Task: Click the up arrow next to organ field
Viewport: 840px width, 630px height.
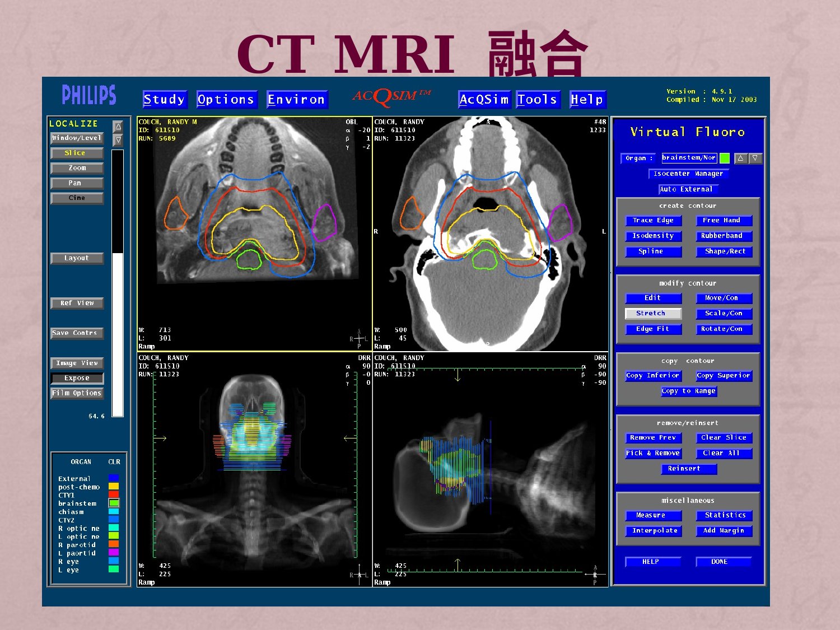Action: pyautogui.click(x=740, y=158)
